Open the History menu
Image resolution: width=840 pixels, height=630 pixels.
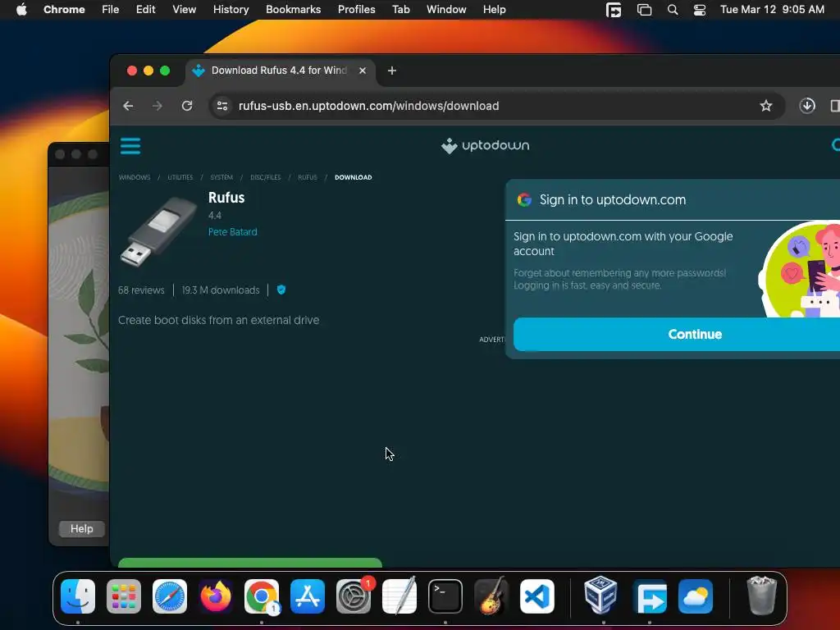pos(231,10)
